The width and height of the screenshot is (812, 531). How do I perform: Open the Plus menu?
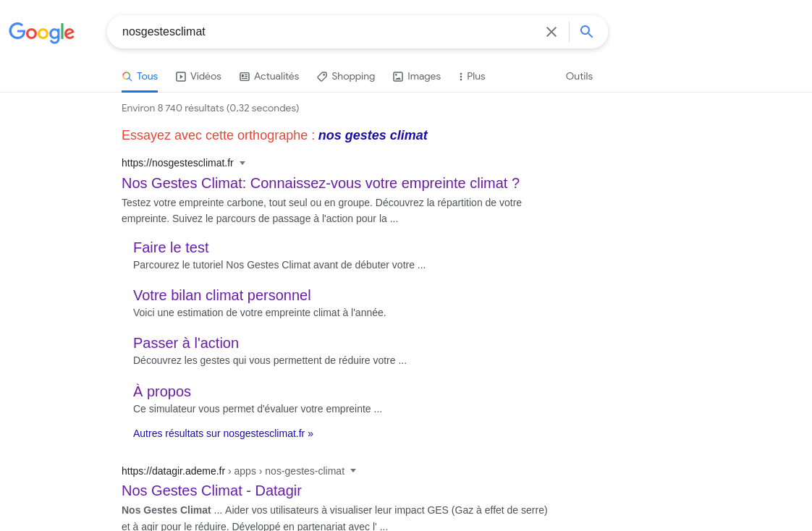pyautogui.click(x=472, y=77)
